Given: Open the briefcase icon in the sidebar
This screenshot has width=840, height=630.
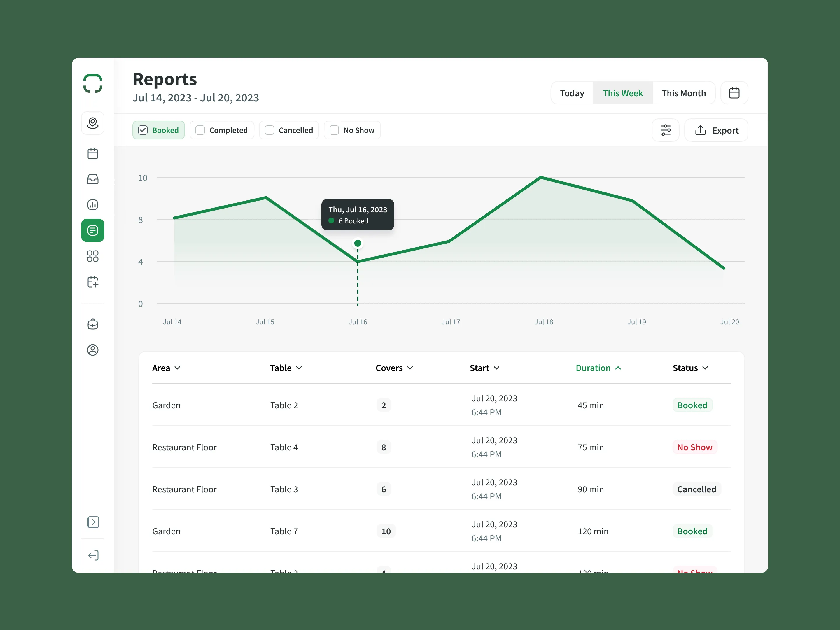Looking at the screenshot, I should click(93, 324).
